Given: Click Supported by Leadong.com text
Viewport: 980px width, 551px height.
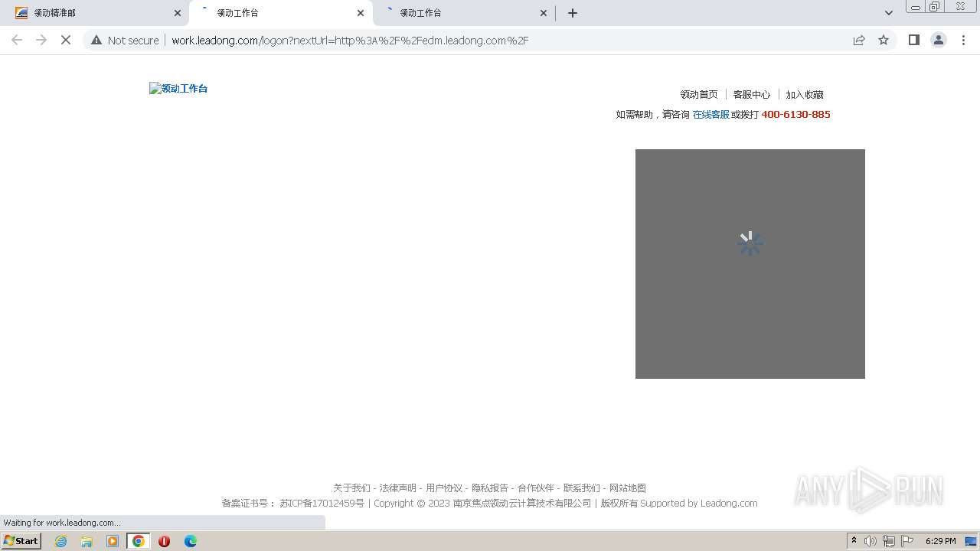Looking at the screenshot, I should (699, 504).
